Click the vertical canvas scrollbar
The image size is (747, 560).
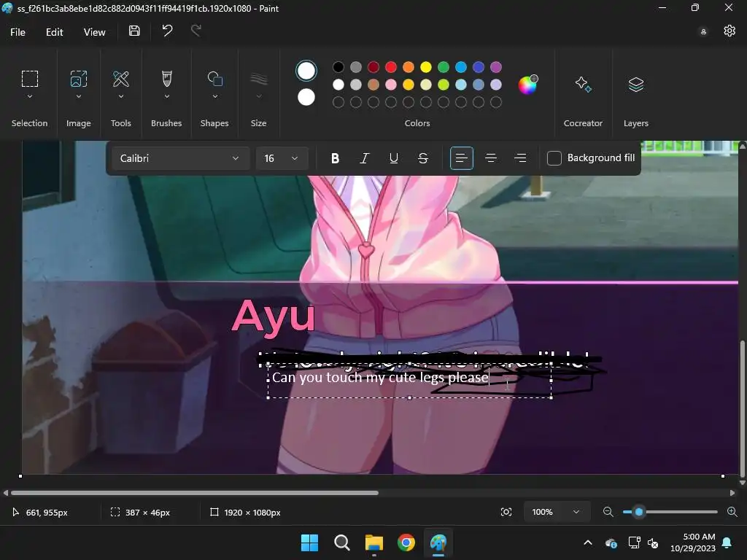742,408
